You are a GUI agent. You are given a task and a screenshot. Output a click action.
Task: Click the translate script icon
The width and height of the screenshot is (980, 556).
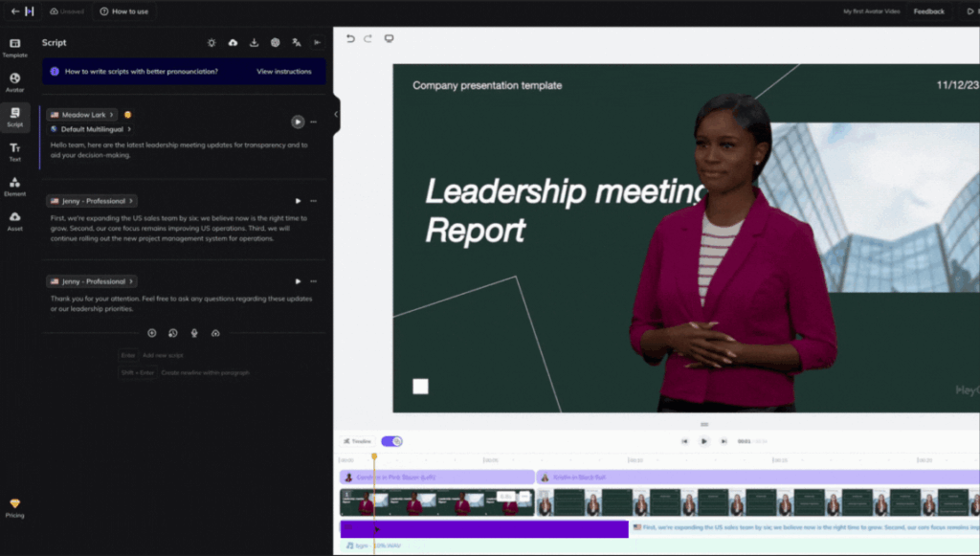click(297, 43)
